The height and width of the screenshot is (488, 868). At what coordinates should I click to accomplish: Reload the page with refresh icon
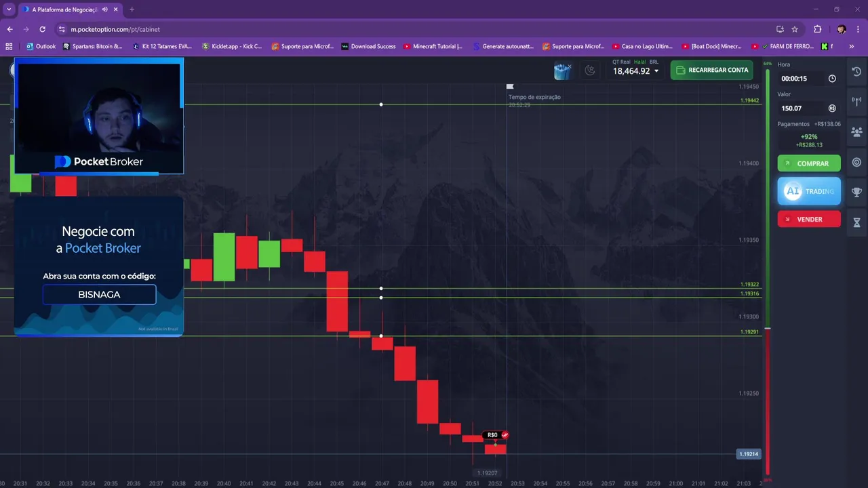42,29
